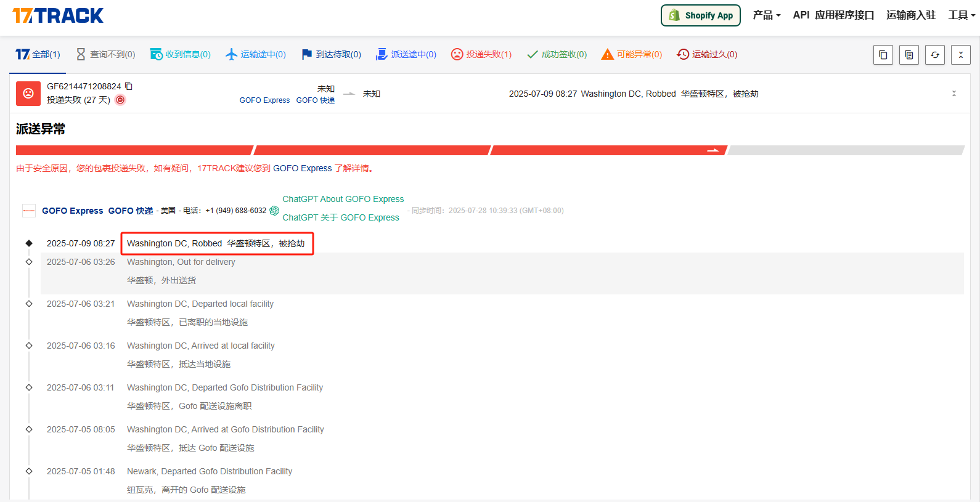Select the 到达待取(0) status tab

[331, 54]
